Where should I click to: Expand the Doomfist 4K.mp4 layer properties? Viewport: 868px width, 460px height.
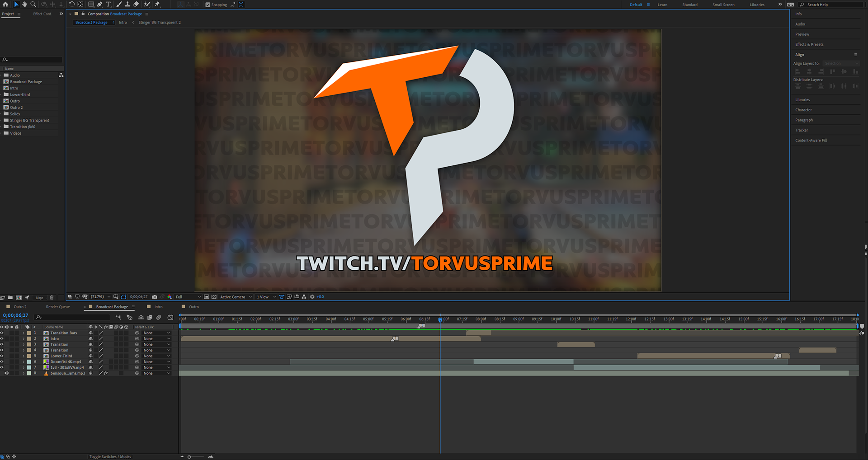(24, 362)
